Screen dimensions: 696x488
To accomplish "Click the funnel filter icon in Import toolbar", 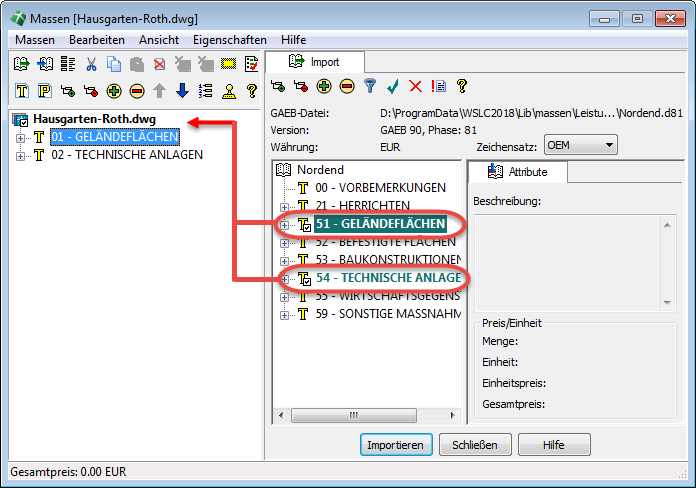I will tap(369, 87).
